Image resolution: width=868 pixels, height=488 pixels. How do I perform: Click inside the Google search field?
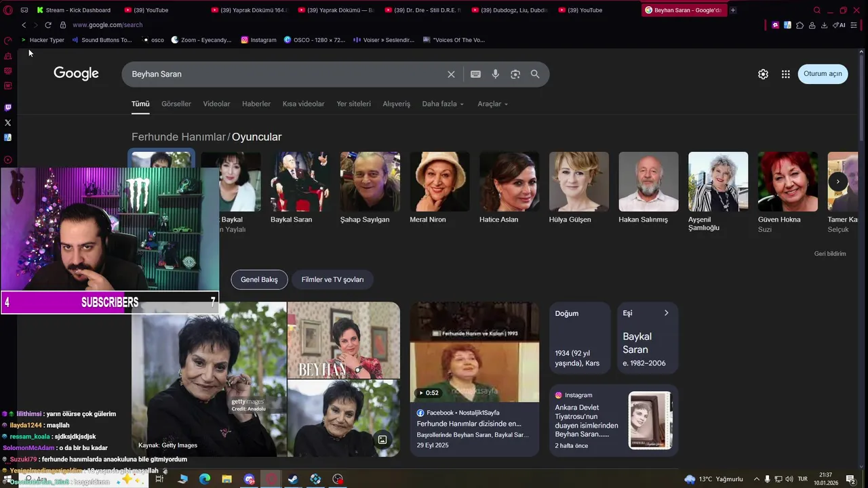click(285, 74)
